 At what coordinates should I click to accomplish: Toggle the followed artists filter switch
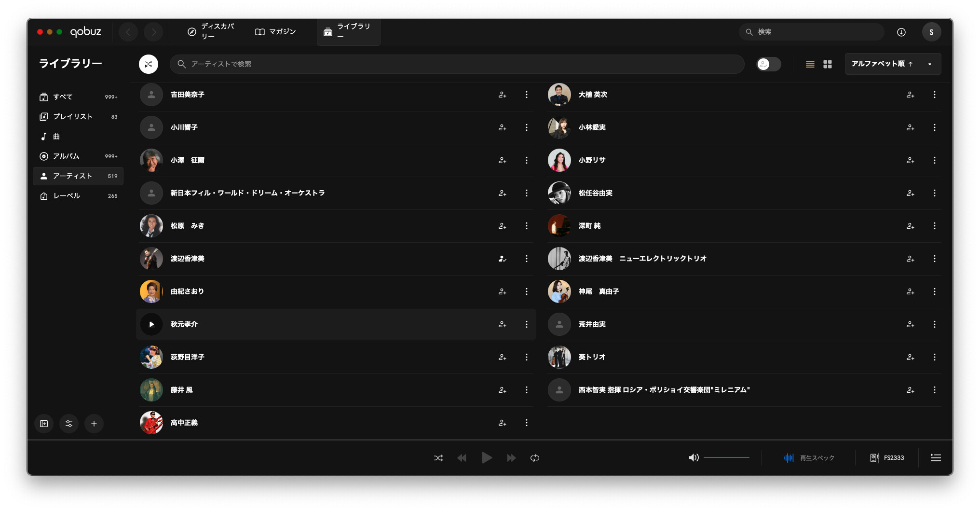(x=769, y=64)
